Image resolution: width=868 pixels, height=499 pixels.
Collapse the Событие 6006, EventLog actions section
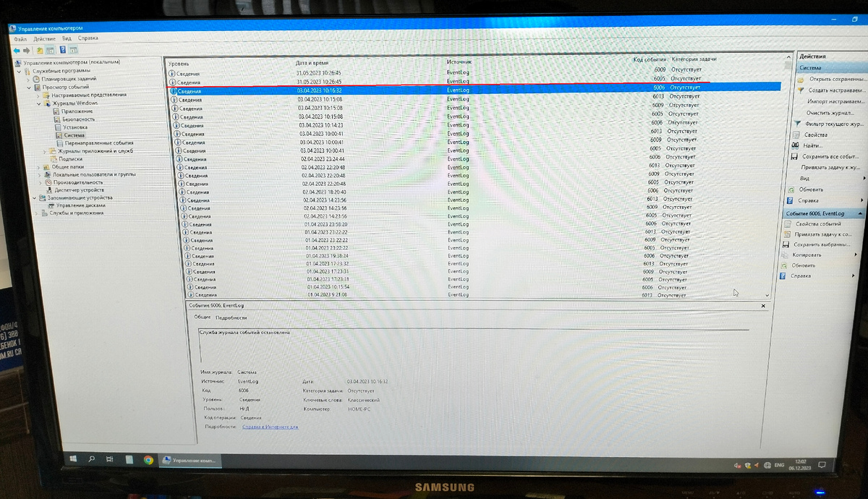859,214
